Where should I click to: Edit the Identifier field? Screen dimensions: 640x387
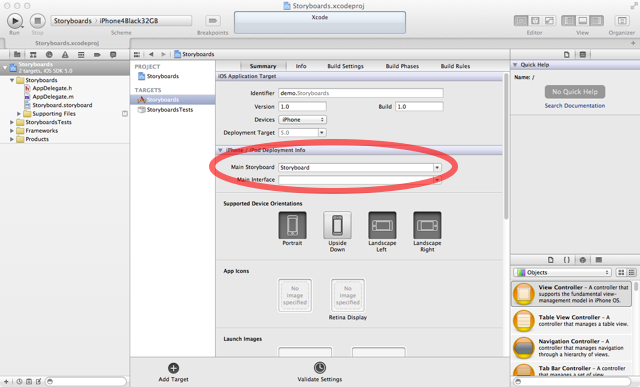click(x=361, y=93)
